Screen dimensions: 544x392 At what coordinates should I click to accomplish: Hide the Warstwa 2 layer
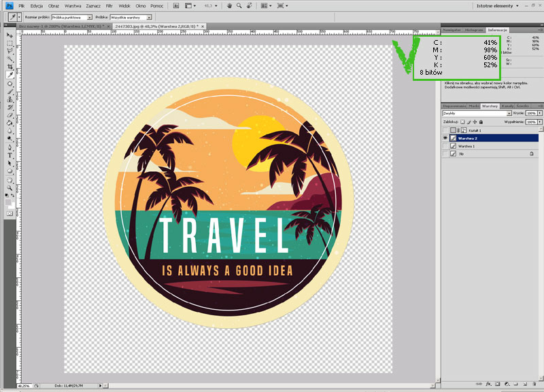(x=445, y=138)
